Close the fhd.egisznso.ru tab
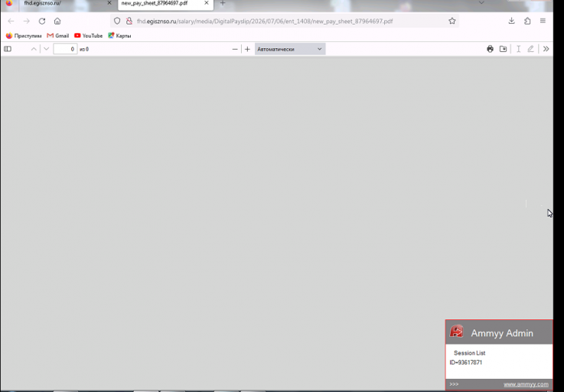The image size is (564, 392). pyautogui.click(x=109, y=3)
